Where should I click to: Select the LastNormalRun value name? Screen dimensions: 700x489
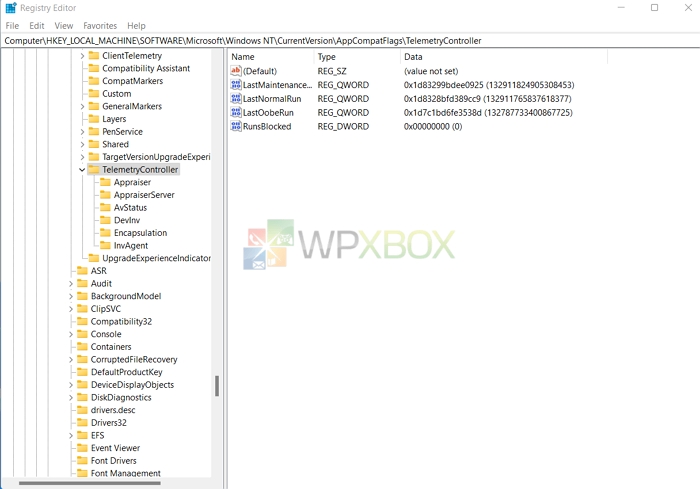[272, 99]
